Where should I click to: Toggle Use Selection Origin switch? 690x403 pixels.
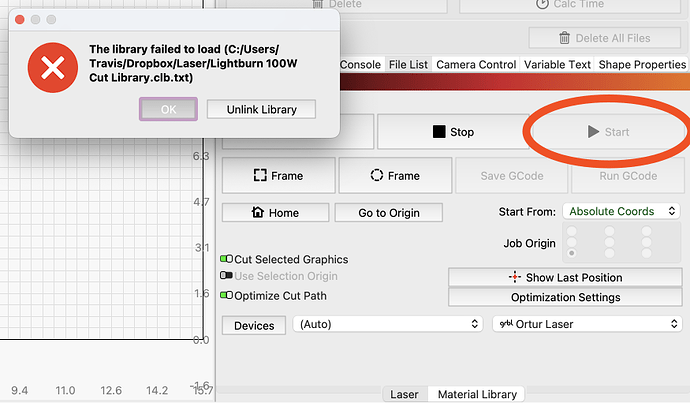(x=227, y=275)
